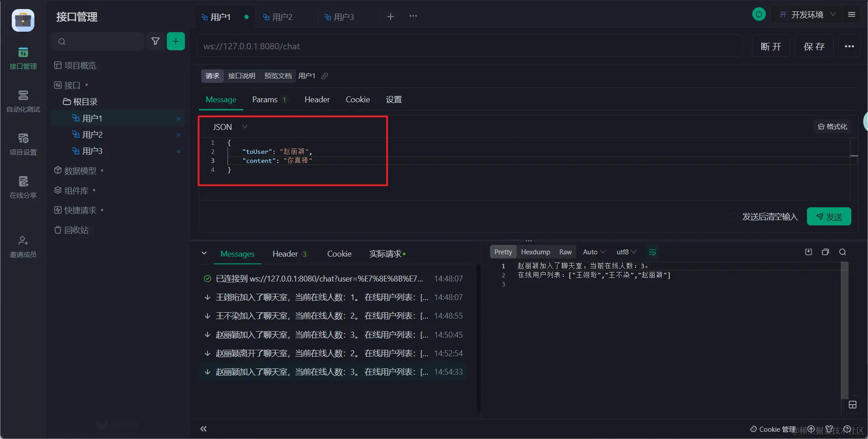The image size is (868, 439).
Task: Expand the 数据模型 section
Action: [x=79, y=171]
